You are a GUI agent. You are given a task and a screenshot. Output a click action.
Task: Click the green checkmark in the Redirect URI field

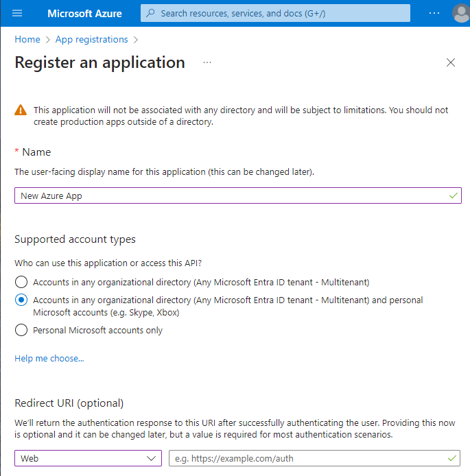coord(452,458)
